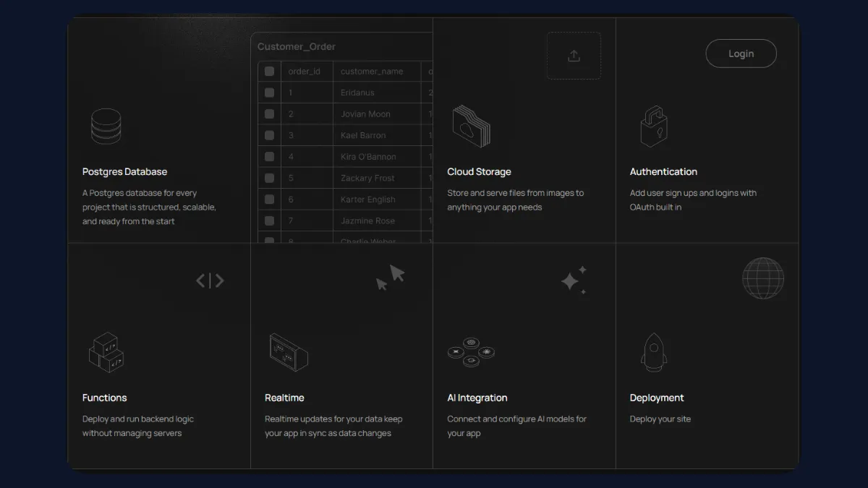Select the header checkbox in Customer_Order table

coord(268,71)
